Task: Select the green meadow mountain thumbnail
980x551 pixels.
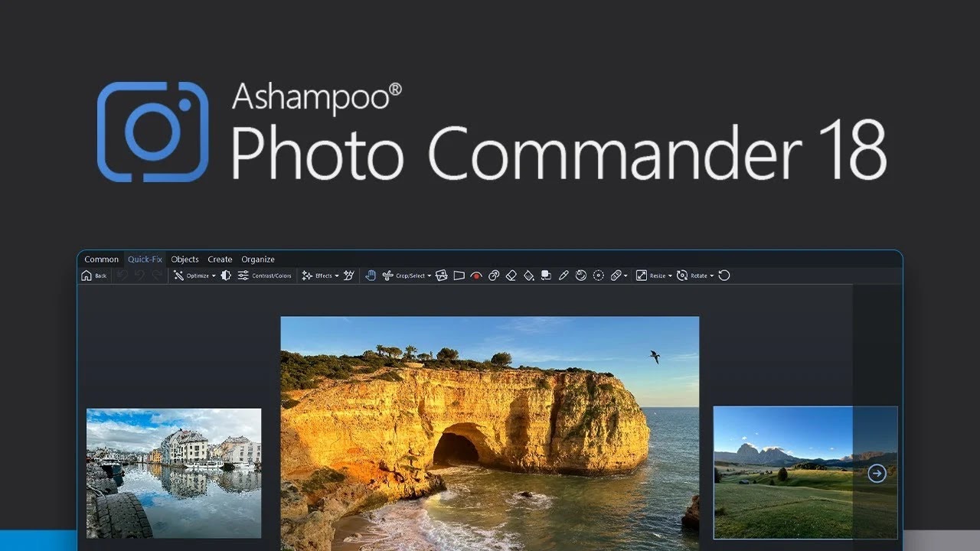Action: pos(805,473)
